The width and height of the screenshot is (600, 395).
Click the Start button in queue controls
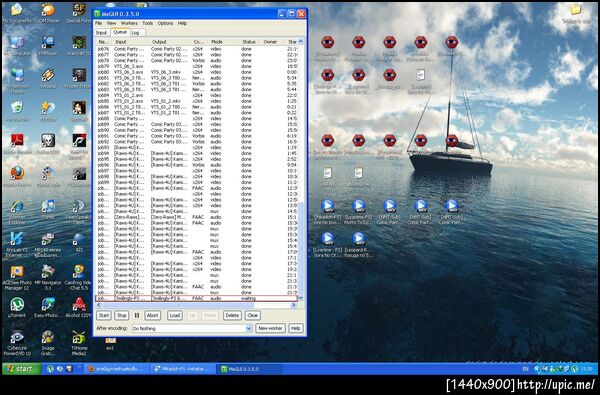103,315
